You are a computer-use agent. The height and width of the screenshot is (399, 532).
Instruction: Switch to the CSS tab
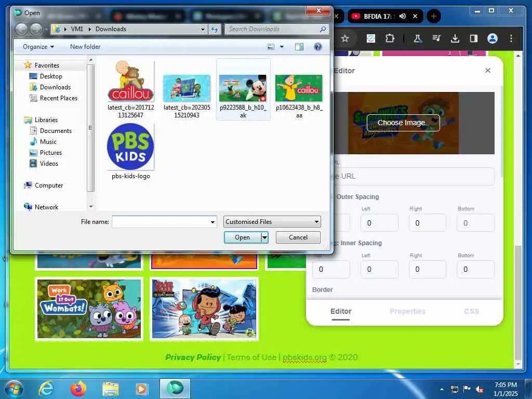click(471, 312)
